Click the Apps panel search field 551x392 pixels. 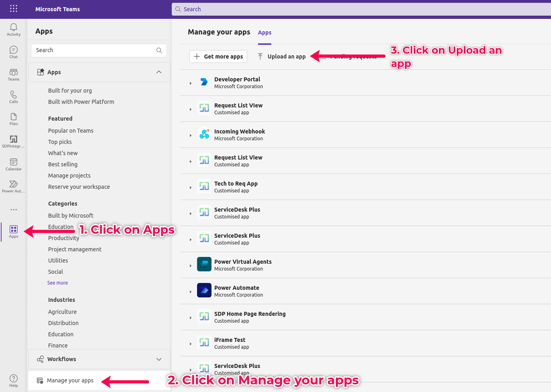[x=99, y=51]
